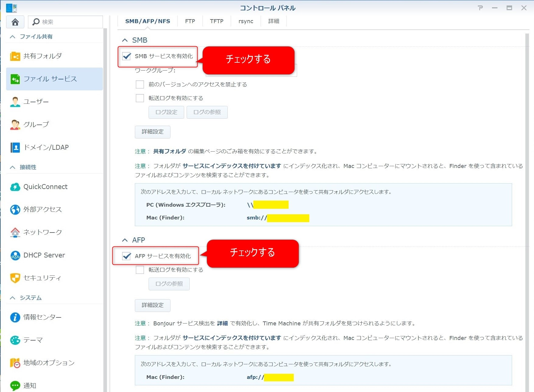Open the ユーザー user icon
The image size is (534, 392).
[x=15, y=102]
